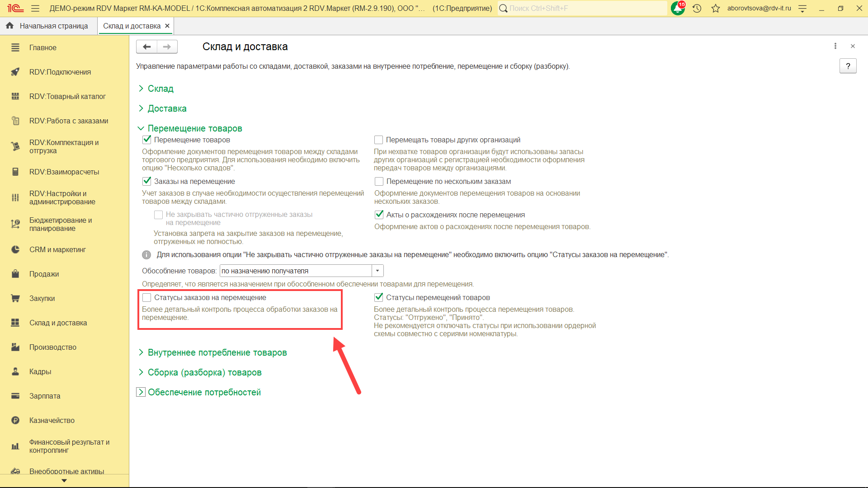The width and height of the screenshot is (868, 488).
Task: Switch to the Начальная страница tab
Action: (x=53, y=26)
